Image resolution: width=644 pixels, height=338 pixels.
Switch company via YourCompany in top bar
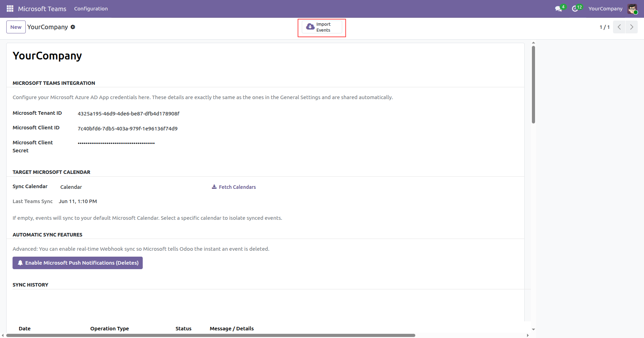coord(605,9)
